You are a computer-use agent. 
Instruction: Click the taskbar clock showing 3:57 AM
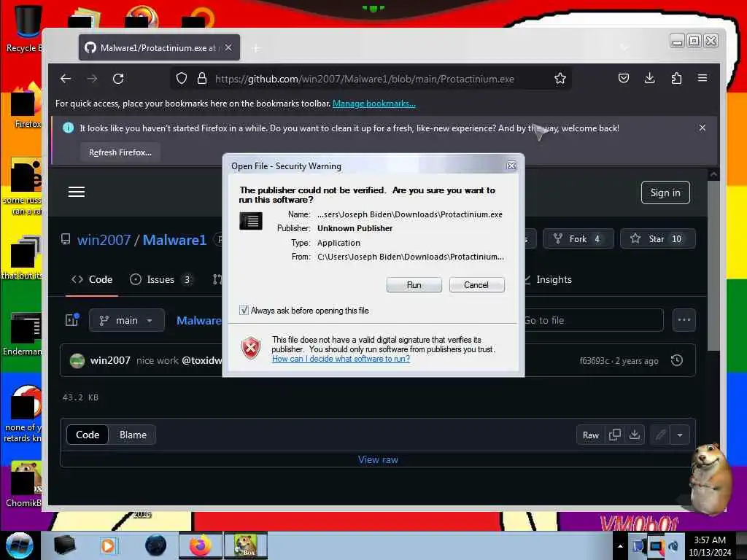coord(710,545)
